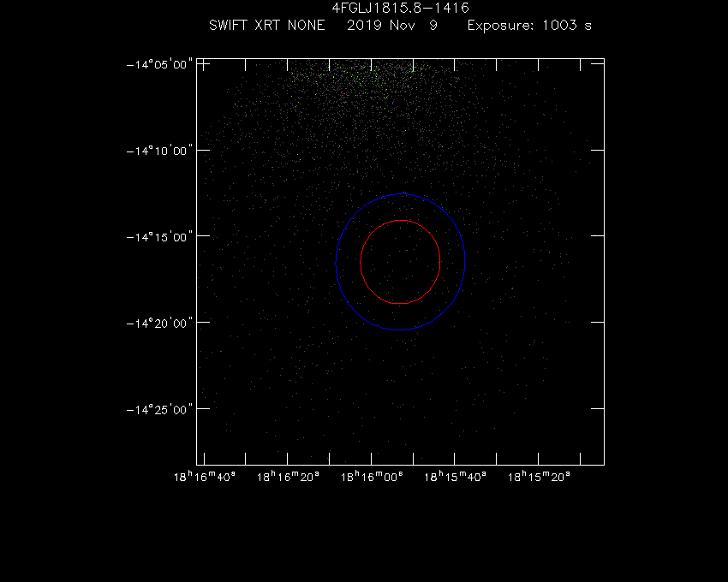Click declination label -14°25'00"
Image resolution: width=728 pixels, height=582 pixels.
click(x=159, y=409)
